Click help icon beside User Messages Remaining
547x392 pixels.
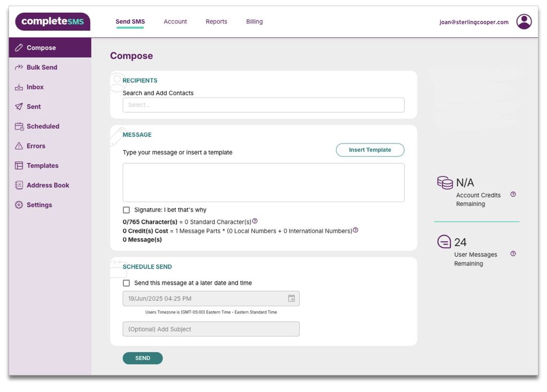[513, 254]
